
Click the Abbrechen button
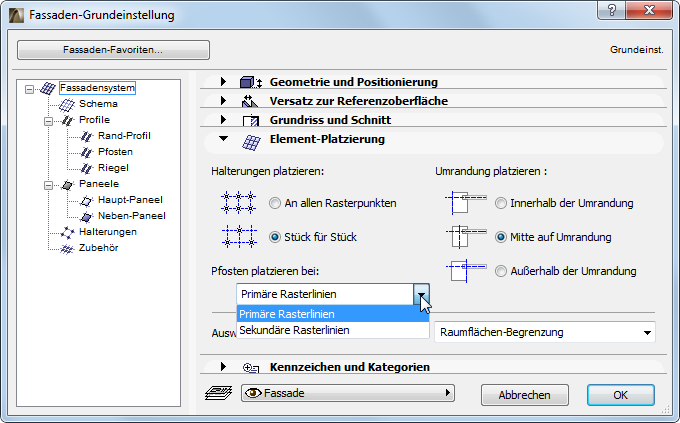525,395
